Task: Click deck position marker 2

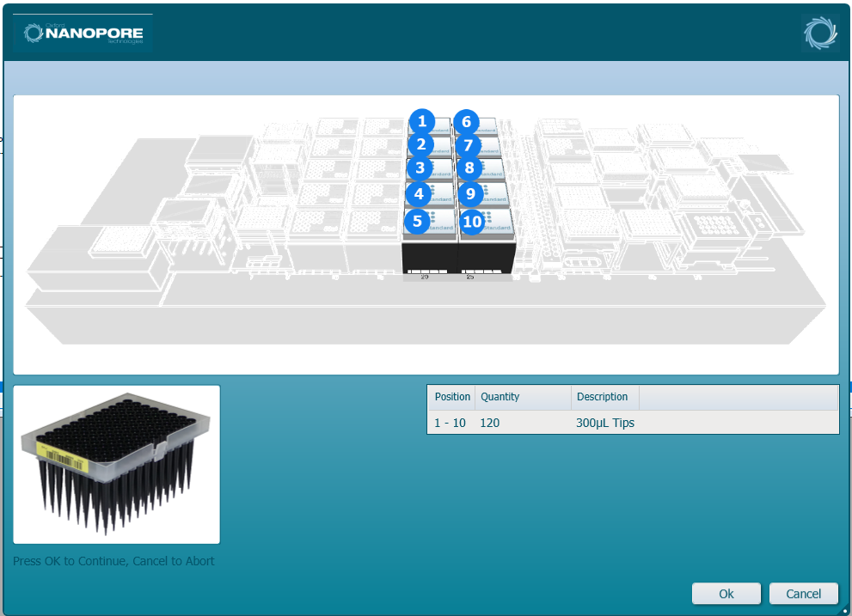Action: (420, 144)
